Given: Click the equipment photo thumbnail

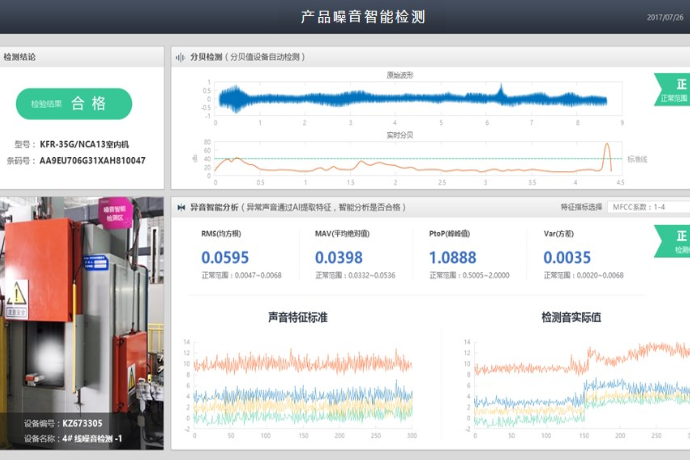Looking at the screenshot, I should (80, 320).
